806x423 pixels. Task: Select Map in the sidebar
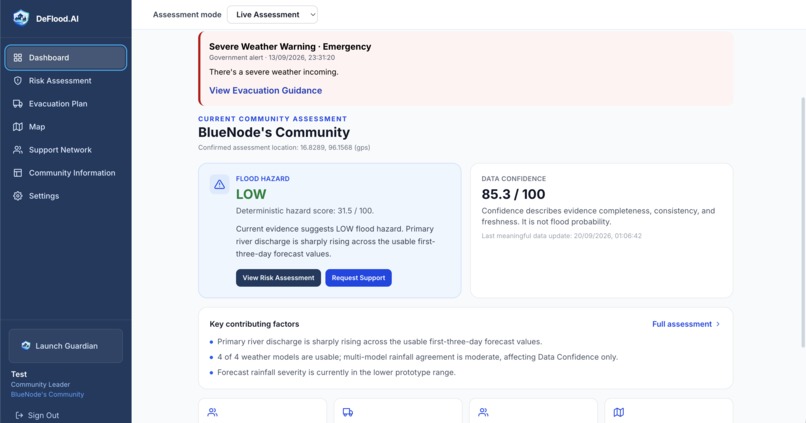pyautogui.click(x=66, y=126)
